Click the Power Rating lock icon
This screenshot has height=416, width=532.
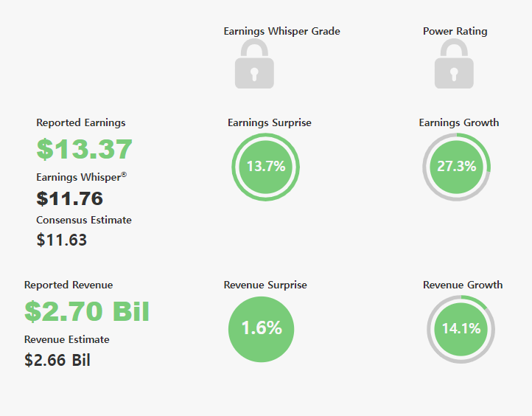click(454, 63)
